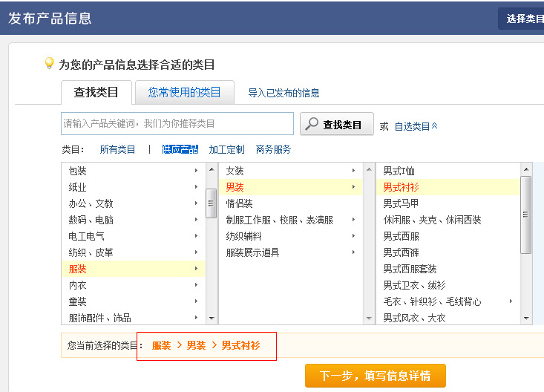Open the 您常使用的类目 tab

[185, 92]
